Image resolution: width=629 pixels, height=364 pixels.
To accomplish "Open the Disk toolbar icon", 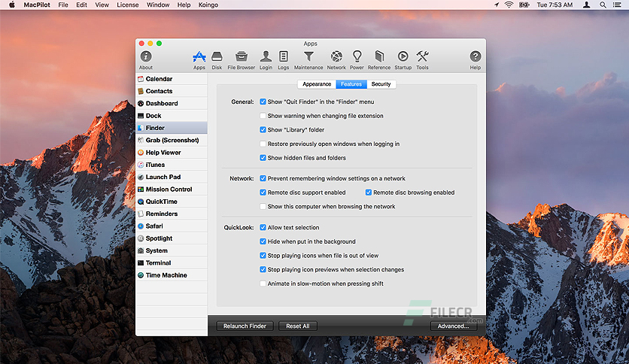I will (217, 60).
